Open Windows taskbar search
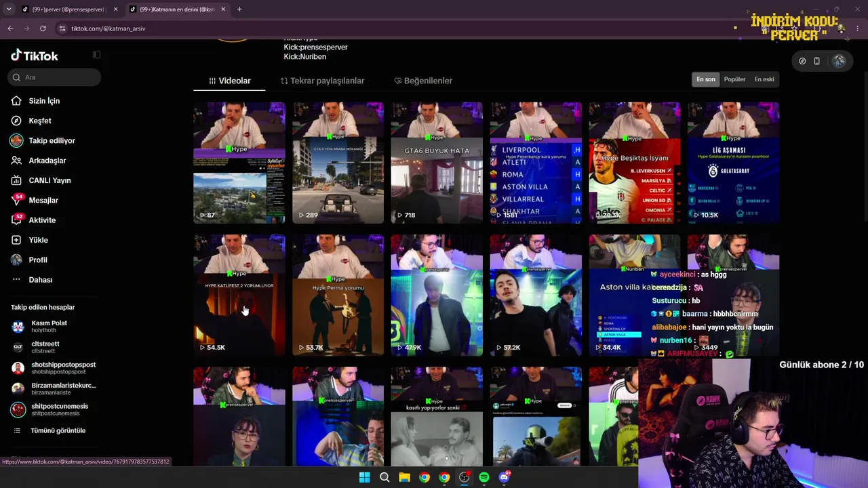Viewport: 868px width, 488px height. coord(384,477)
